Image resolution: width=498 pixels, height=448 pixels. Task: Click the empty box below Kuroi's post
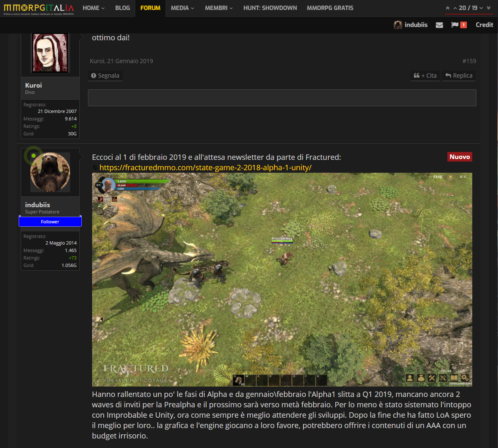point(282,98)
